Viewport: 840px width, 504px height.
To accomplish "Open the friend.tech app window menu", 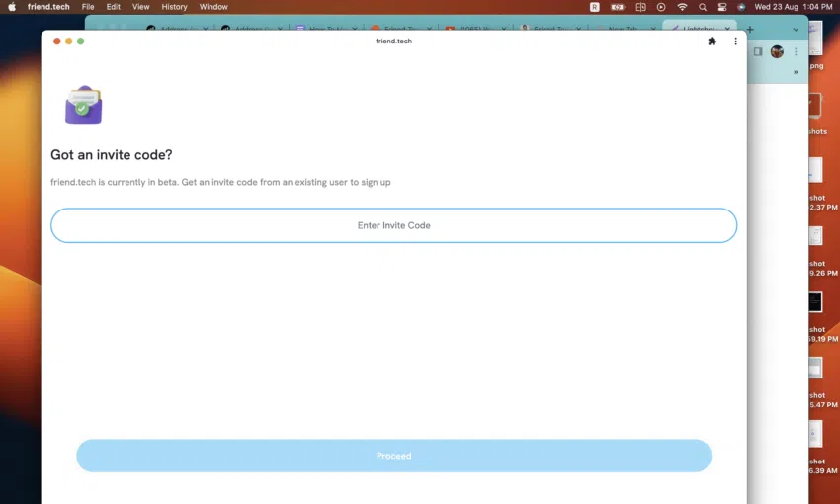I will [x=735, y=42].
